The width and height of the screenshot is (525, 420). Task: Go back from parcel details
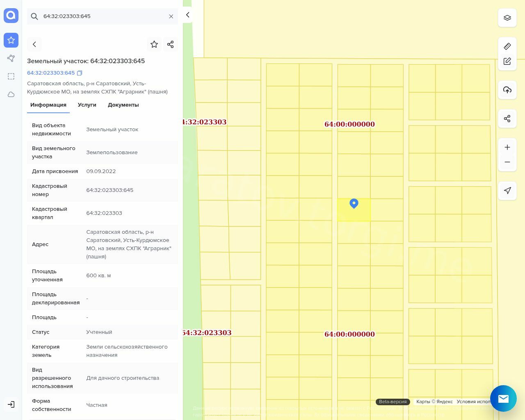point(34,44)
